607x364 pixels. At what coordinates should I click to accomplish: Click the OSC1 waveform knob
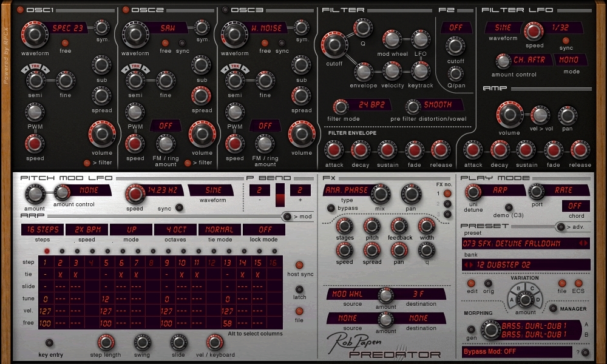coord(35,34)
